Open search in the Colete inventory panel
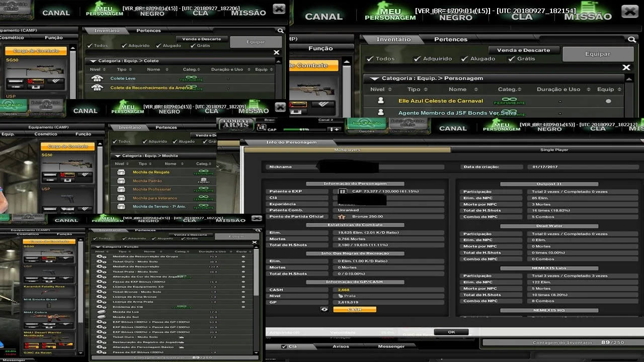The height and width of the screenshot is (362, 644). click(281, 31)
